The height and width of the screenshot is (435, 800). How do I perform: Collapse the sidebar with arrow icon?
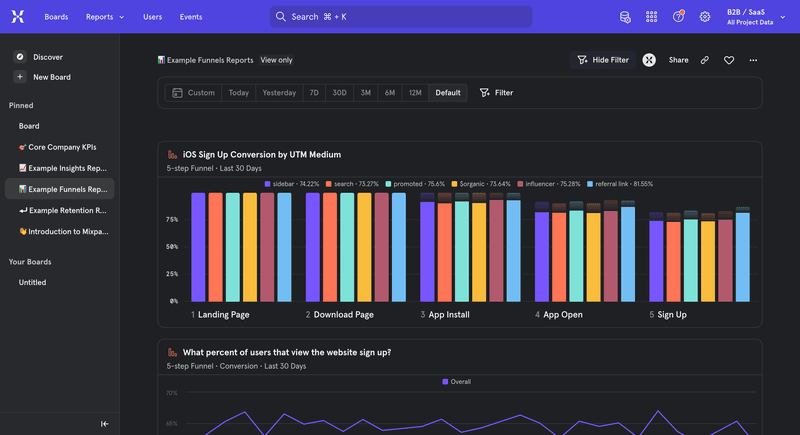tap(104, 424)
